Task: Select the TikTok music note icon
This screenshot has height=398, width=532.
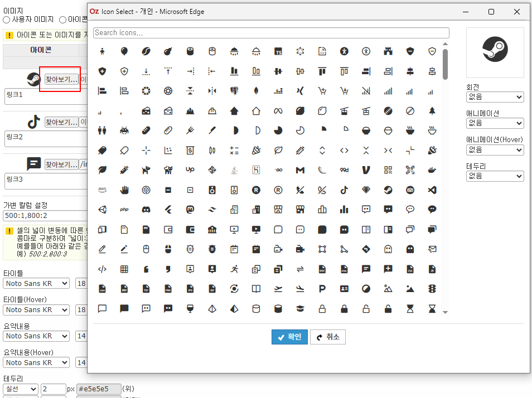Action: click(x=344, y=190)
